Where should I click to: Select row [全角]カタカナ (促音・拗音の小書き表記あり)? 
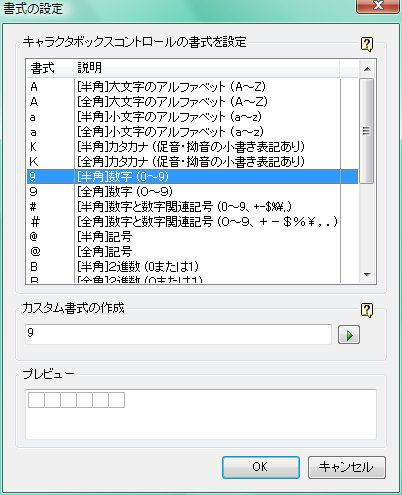pos(192,162)
